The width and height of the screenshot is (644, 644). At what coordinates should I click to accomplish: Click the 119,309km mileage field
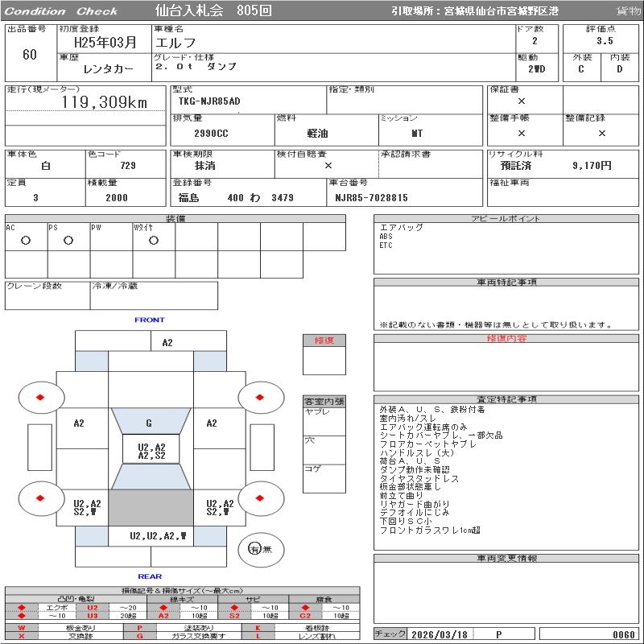point(105,102)
